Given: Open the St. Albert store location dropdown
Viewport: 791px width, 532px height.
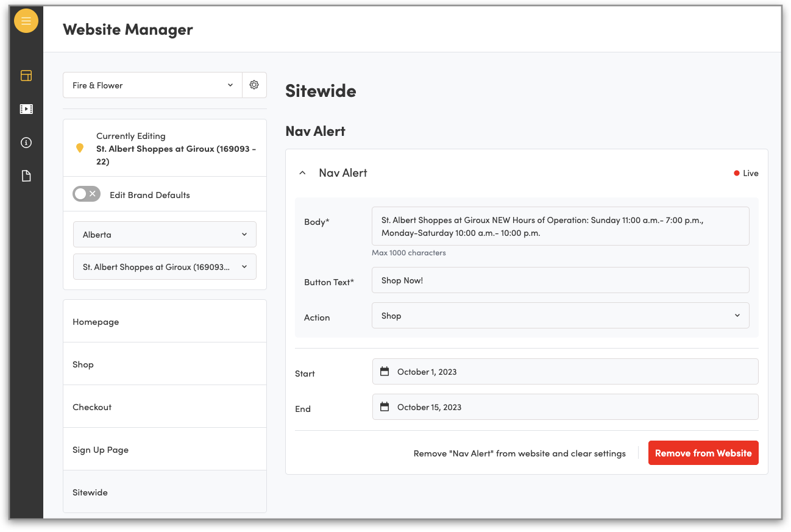Looking at the screenshot, I should tap(165, 267).
